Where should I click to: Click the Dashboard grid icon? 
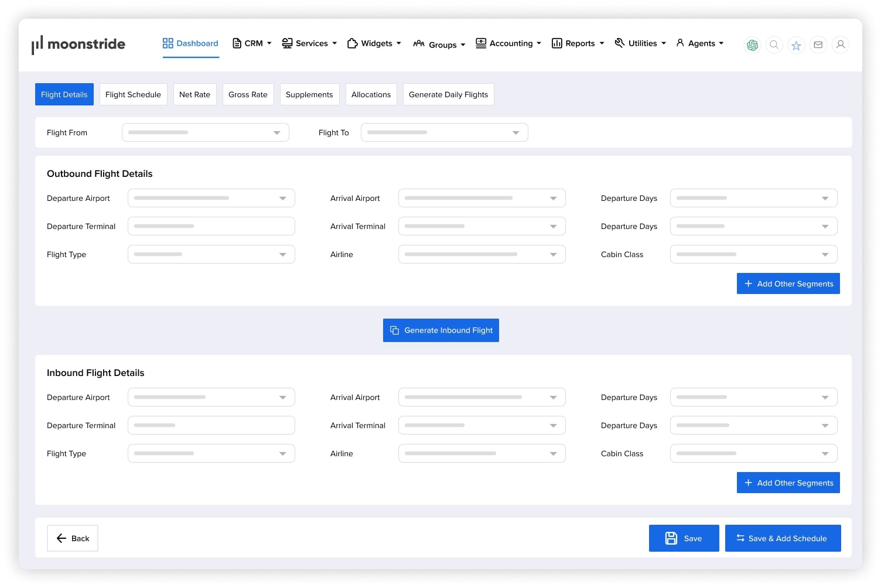point(168,43)
